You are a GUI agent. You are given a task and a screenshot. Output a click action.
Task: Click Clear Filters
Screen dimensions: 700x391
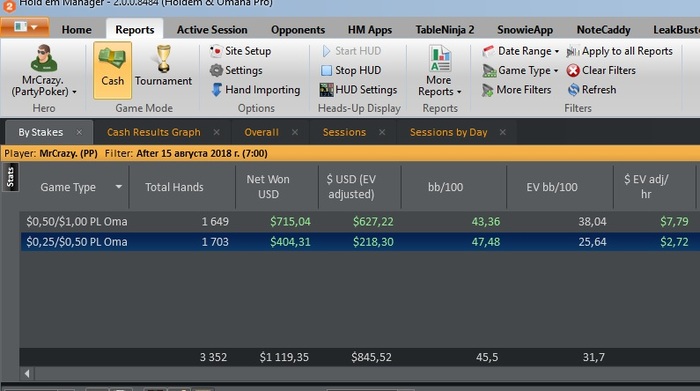click(x=601, y=70)
